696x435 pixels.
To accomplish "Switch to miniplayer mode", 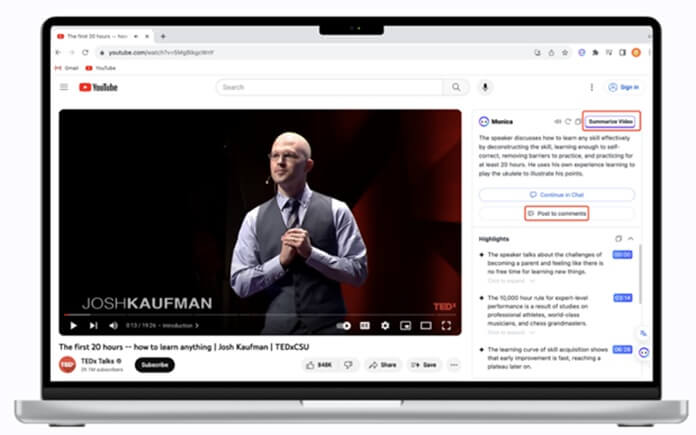I will 405,326.
